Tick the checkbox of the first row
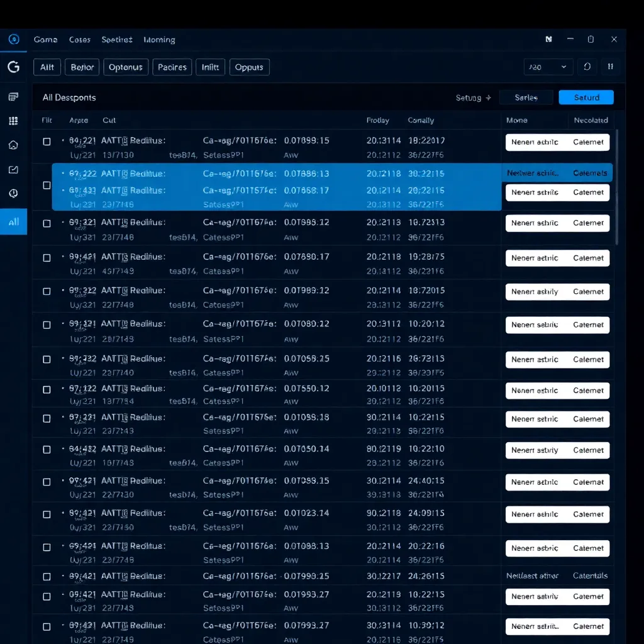Image resolution: width=644 pixels, height=644 pixels. click(47, 142)
